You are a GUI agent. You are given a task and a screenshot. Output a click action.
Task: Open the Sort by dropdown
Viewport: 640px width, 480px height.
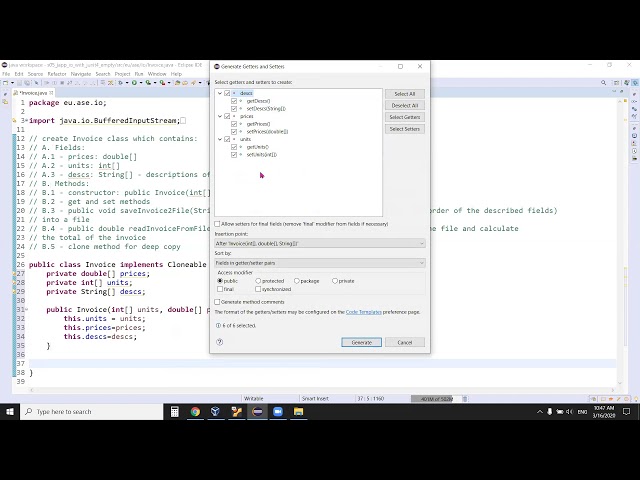pyautogui.click(x=320, y=263)
